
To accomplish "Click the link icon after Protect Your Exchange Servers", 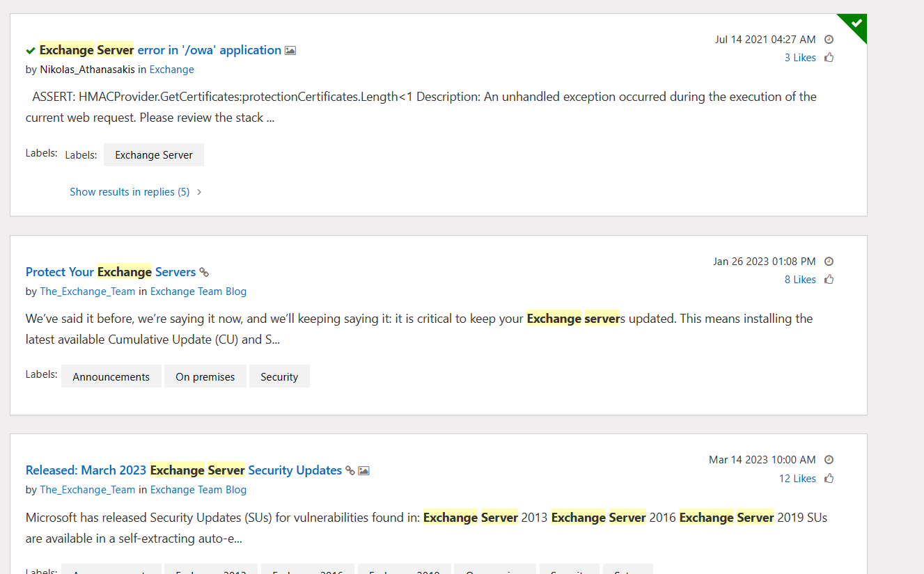I will 204,273.
